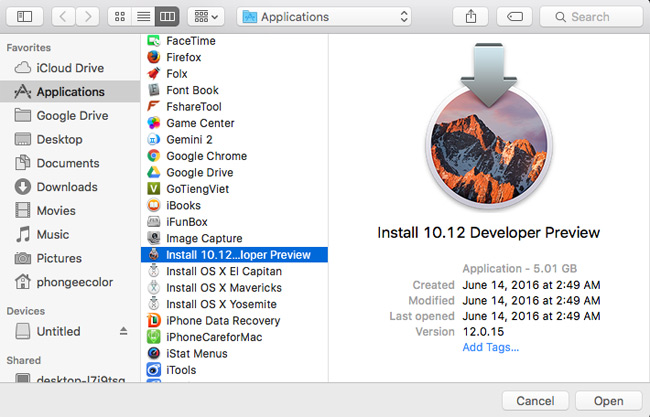Click the Image Capture icon

tap(154, 238)
